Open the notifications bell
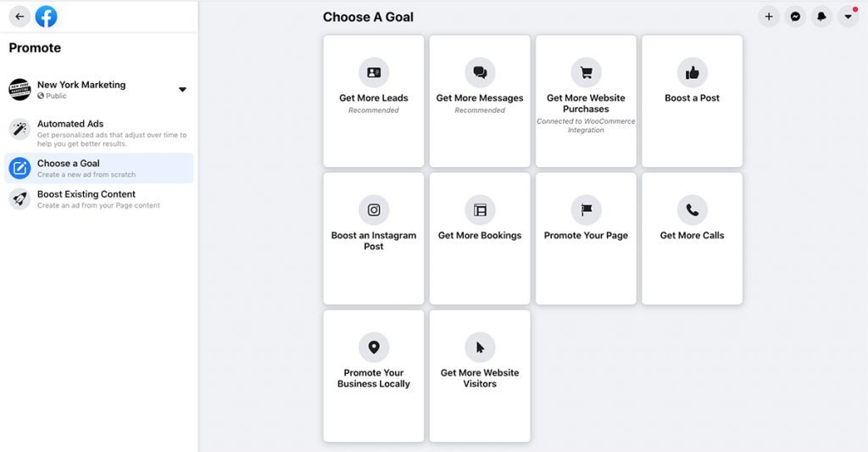This screenshot has width=868, height=452. (821, 17)
